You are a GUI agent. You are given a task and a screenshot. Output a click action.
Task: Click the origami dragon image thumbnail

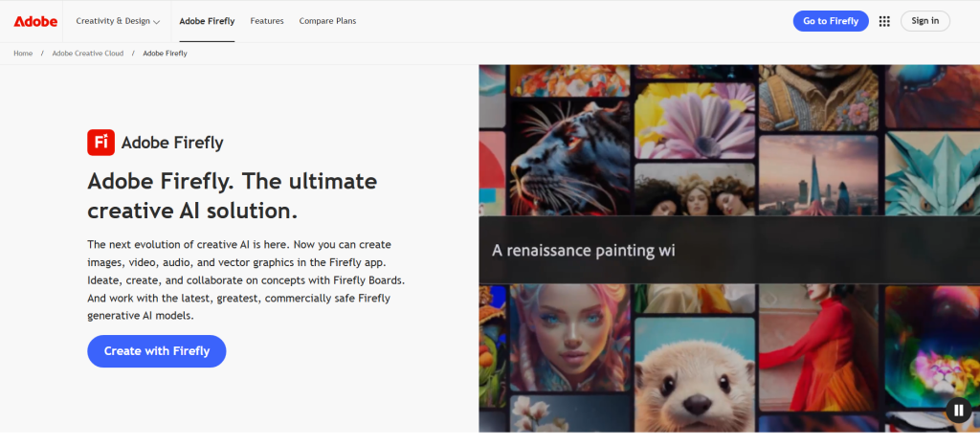pyautogui.click(x=932, y=174)
